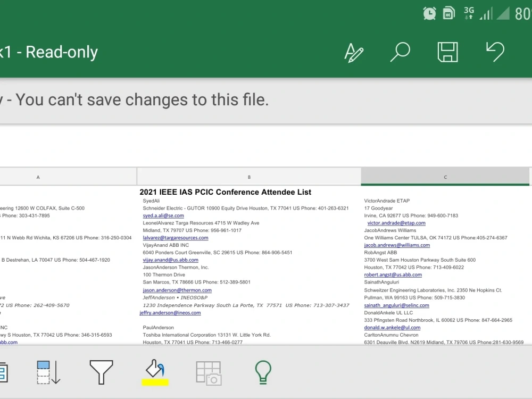Tap the save floppy disk icon
532x399 pixels.
[x=447, y=52]
